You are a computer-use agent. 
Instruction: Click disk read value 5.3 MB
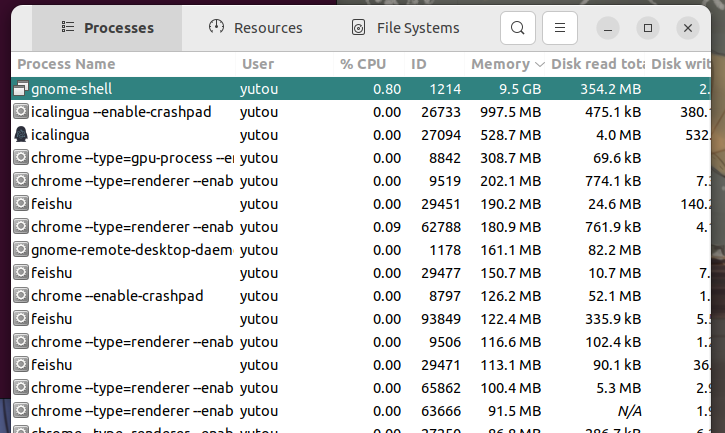(619, 388)
